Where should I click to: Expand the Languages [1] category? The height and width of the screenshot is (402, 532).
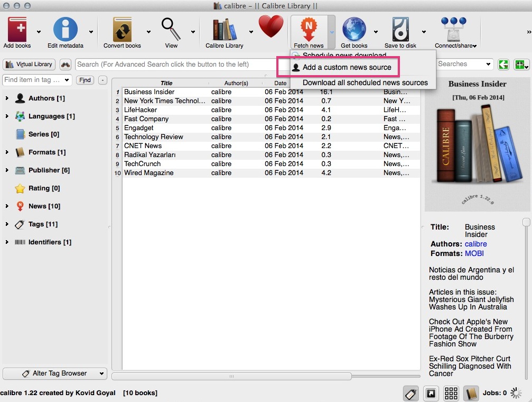[x=7, y=116]
